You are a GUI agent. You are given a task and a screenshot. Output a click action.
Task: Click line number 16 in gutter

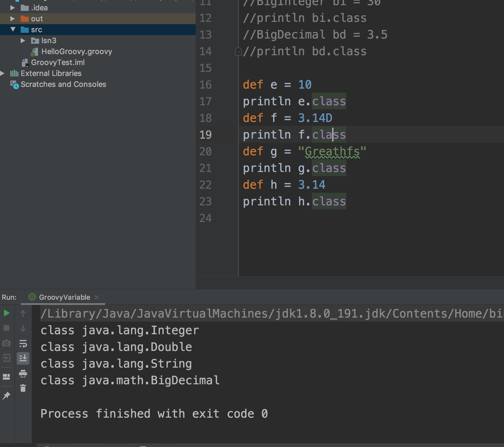[x=205, y=85]
